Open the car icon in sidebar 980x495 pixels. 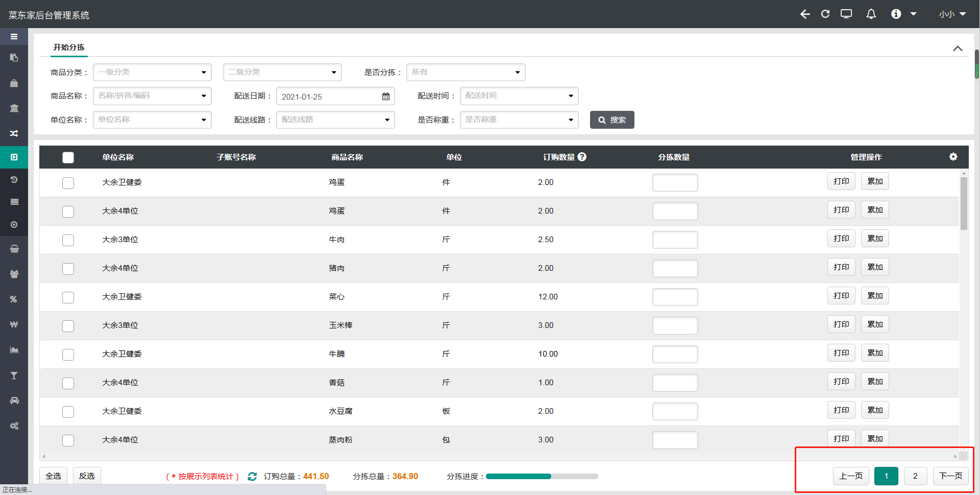pyautogui.click(x=14, y=400)
